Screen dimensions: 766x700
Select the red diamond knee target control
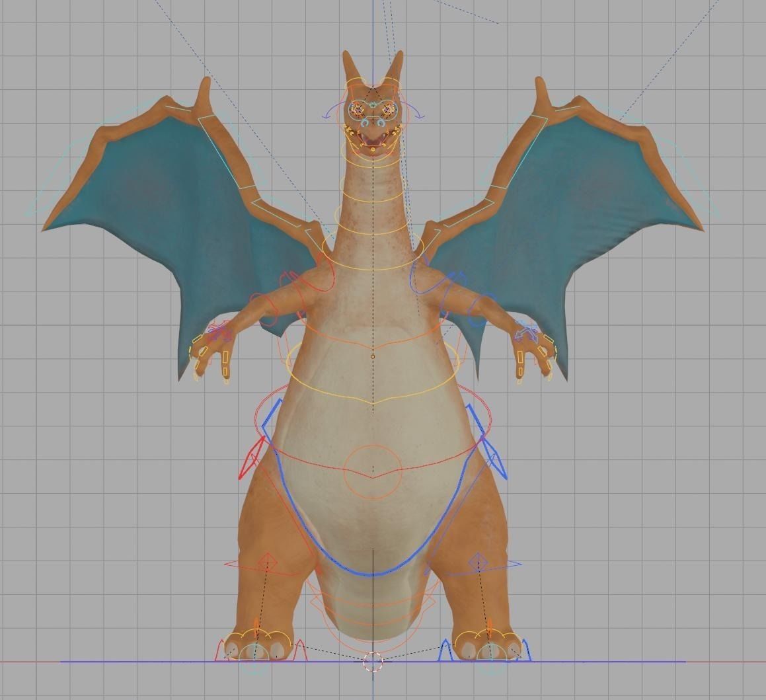point(267,562)
